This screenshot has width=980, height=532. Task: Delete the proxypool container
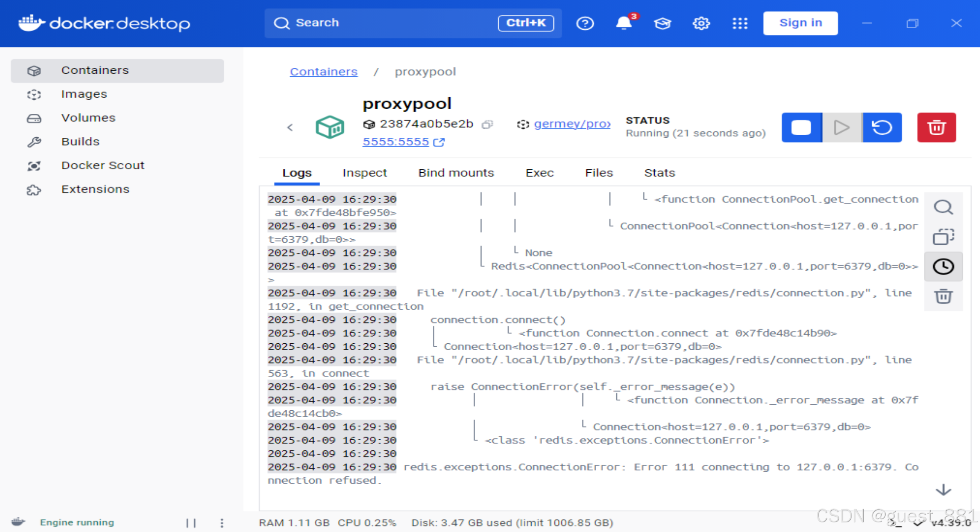[x=936, y=127]
